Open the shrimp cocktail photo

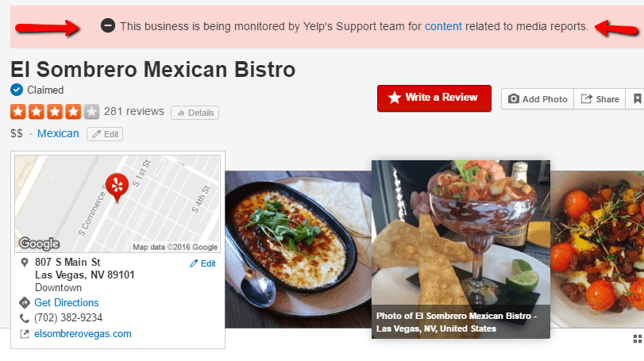(461, 249)
